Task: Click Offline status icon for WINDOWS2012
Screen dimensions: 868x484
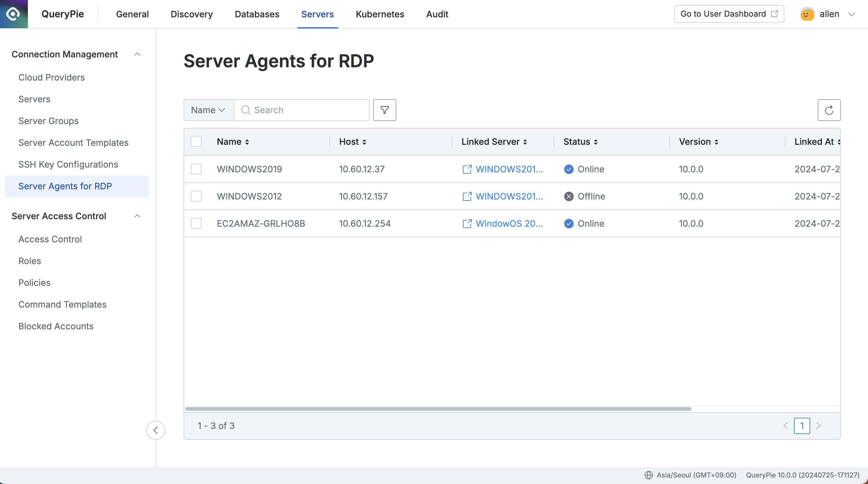Action: 569,196
